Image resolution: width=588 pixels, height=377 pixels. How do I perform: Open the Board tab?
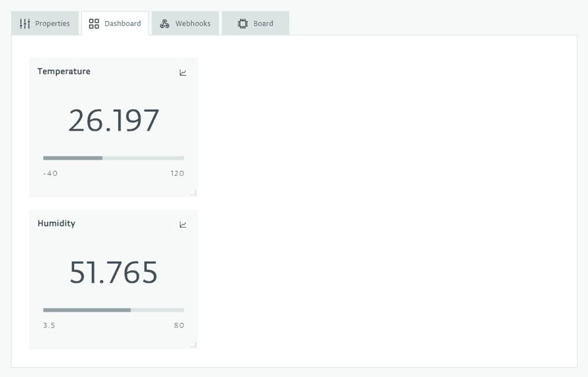pos(256,24)
